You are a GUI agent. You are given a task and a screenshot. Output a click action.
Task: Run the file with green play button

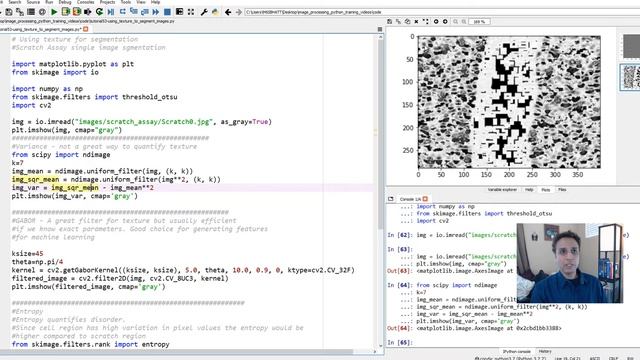click(54, 12)
